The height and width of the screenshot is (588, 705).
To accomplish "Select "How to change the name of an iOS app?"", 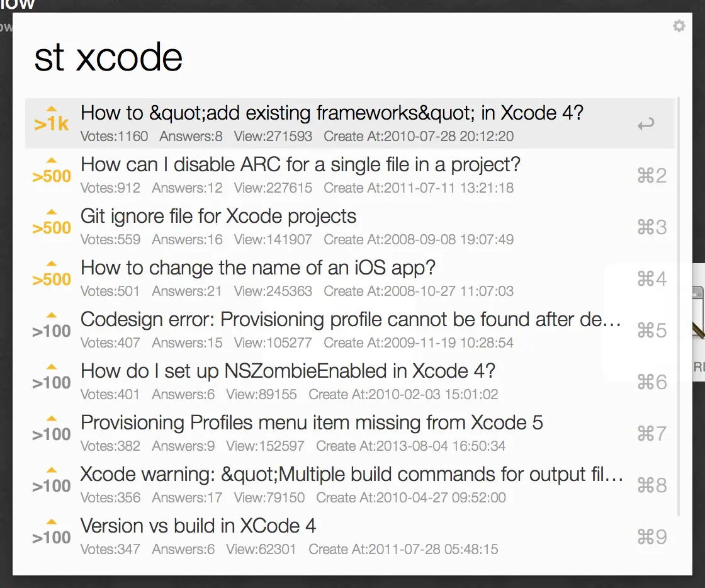I will click(350, 279).
